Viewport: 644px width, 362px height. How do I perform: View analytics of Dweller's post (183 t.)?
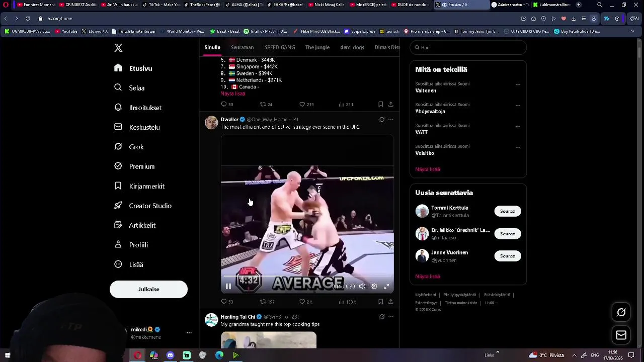347,302
